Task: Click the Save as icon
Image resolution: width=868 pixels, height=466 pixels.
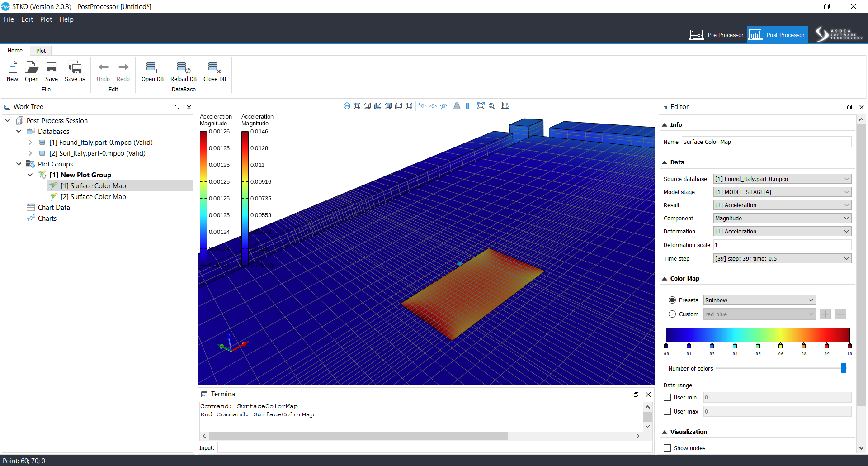Action: 75,67
